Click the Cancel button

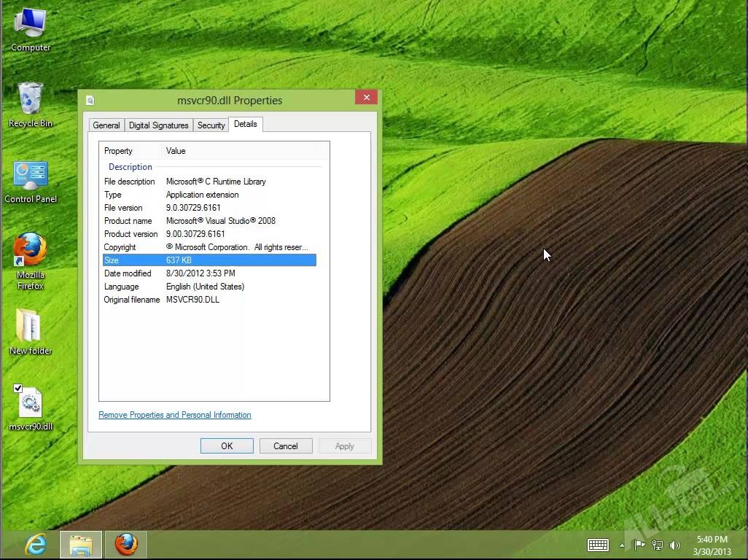[x=286, y=446]
